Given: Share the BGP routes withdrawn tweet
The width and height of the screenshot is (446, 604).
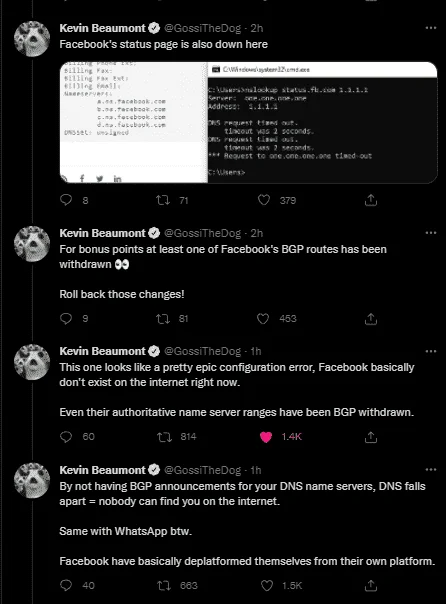Looking at the screenshot, I should [371, 319].
